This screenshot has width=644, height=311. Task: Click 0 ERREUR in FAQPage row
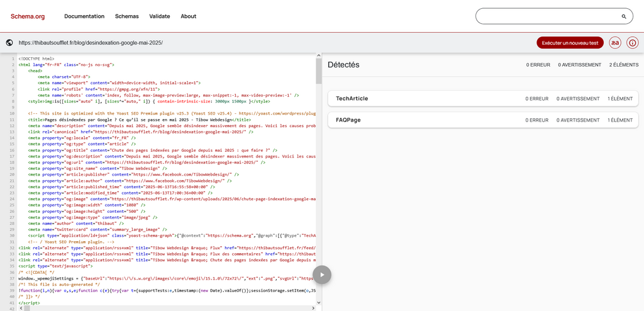[x=537, y=120]
